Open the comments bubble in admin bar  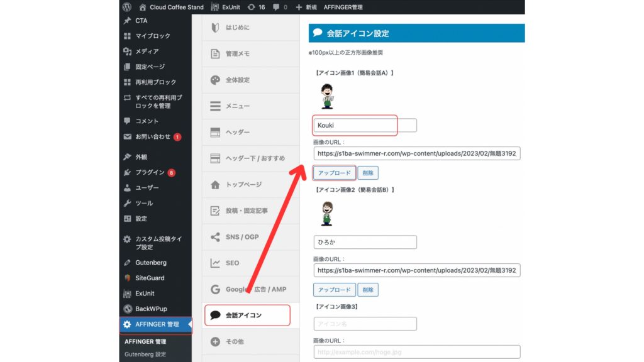(275, 8)
